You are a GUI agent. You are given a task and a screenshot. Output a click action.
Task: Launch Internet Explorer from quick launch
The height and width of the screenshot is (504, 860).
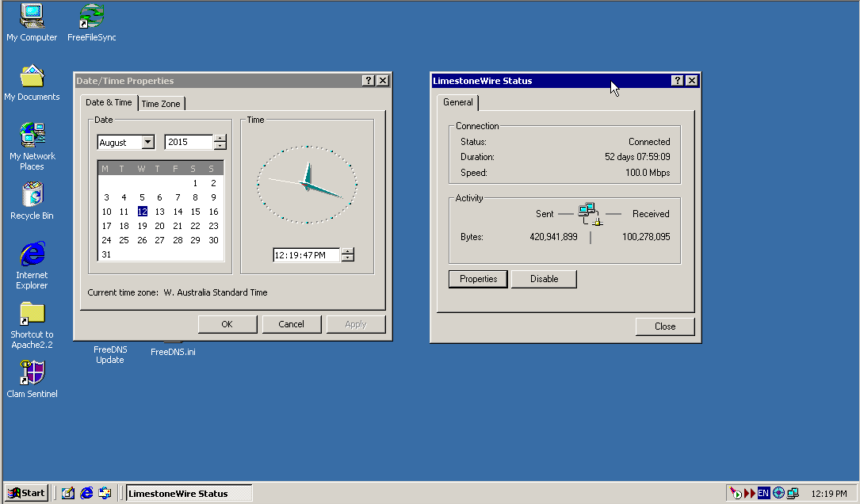click(86, 493)
